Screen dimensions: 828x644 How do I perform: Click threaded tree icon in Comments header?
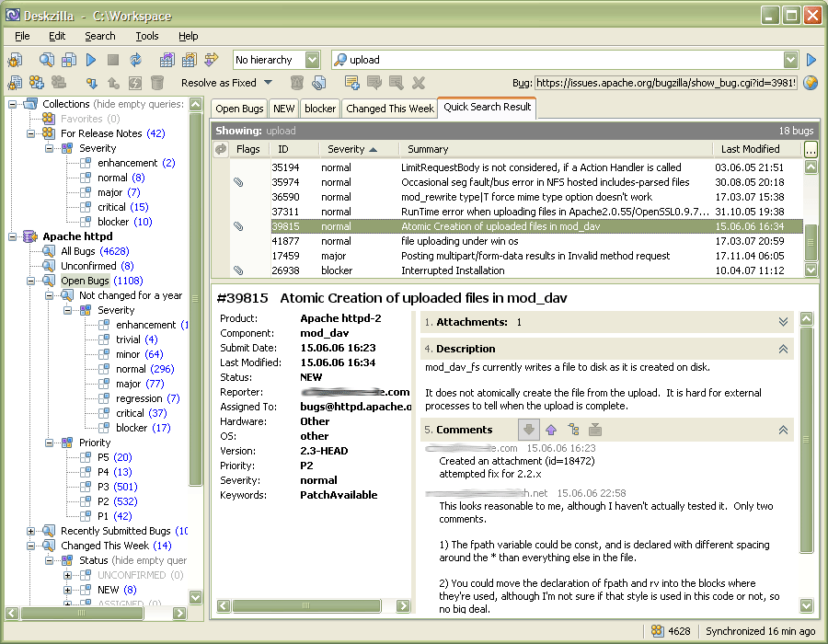572,430
